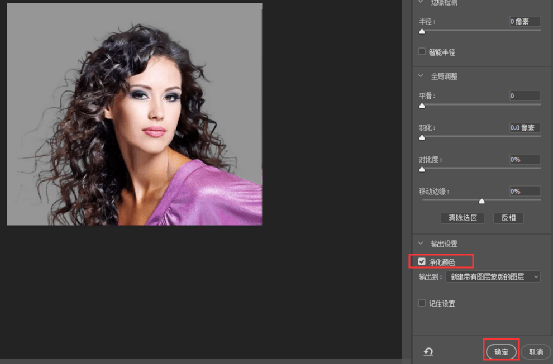The width and height of the screenshot is (553, 364).
Task: Click the 反相 invert button
Action: tap(509, 218)
